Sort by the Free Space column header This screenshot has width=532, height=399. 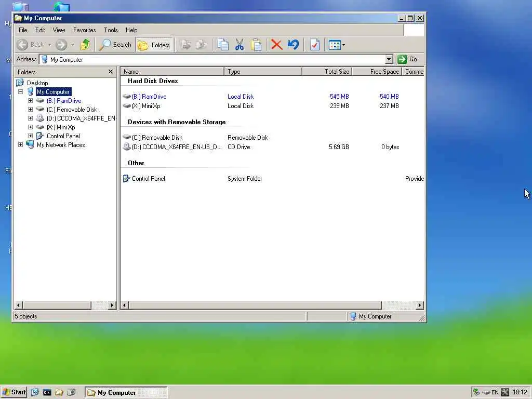coord(377,72)
